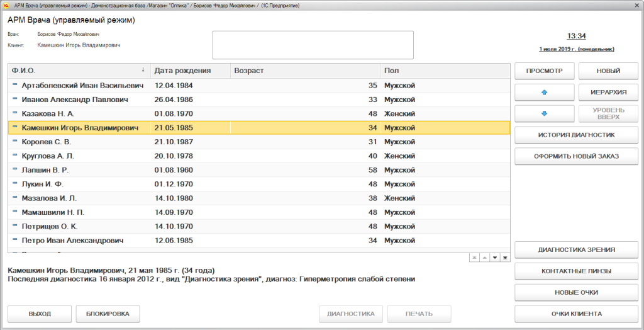Click the Дата рождения column header
This screenshot has width=644, height=330.
pos(190,71)
